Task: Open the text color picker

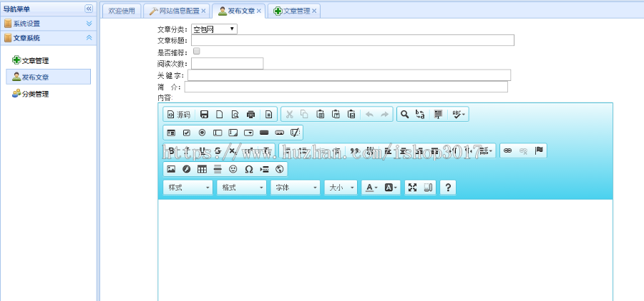Action: (x=371, y=187)
